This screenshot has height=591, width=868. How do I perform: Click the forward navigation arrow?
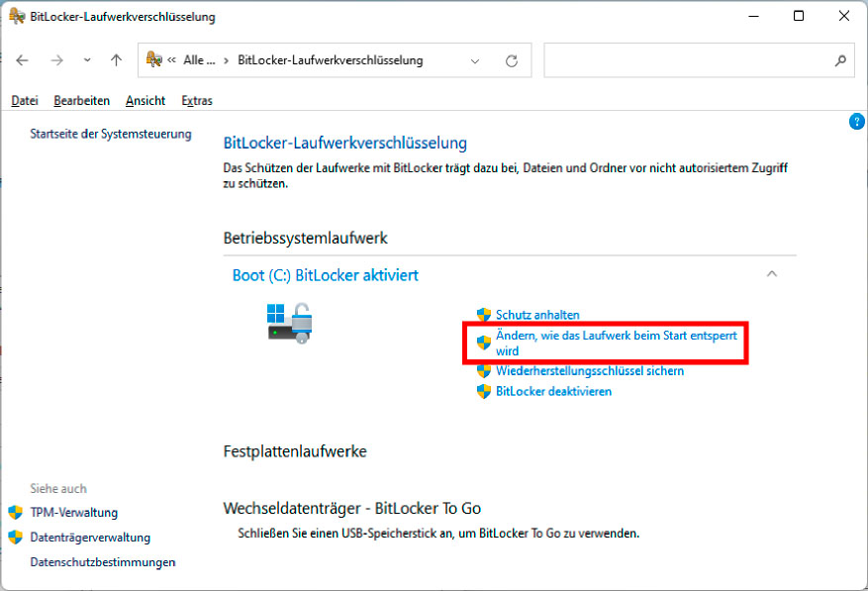[57, 60]
